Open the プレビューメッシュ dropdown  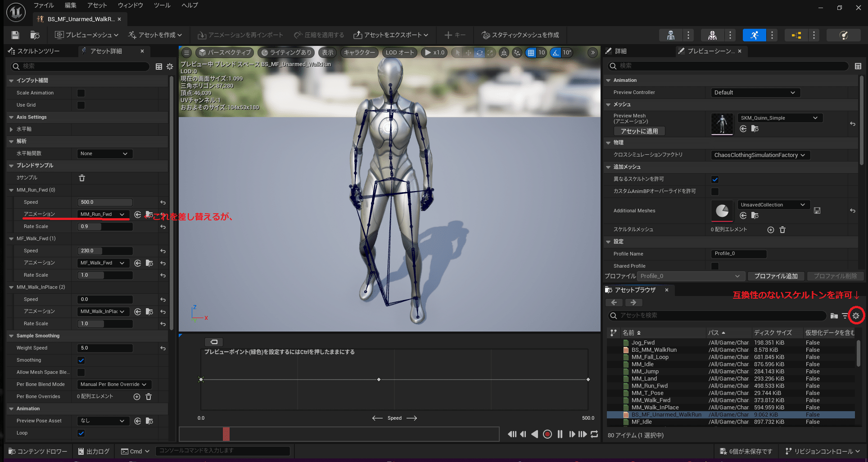pyautogui.click(x=87, y=35)
